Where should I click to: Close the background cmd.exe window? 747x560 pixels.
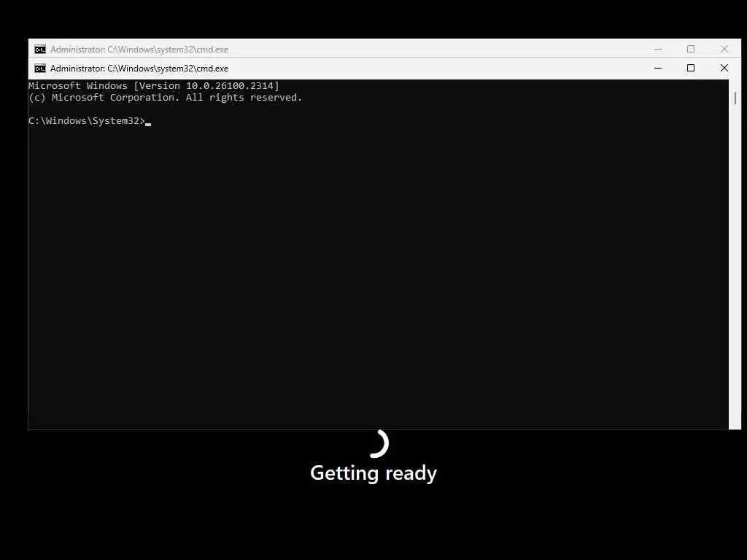point(724,49)
